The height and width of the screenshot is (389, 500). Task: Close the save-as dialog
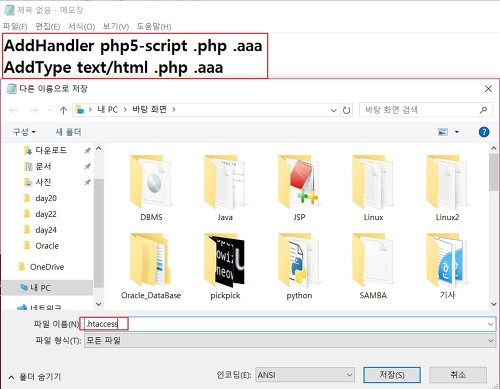(488, 89)
